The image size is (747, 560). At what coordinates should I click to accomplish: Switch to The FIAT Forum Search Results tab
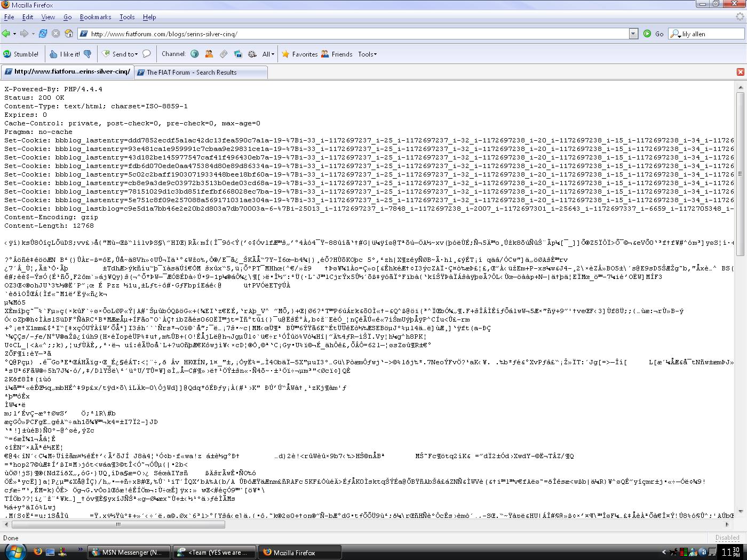point(200,72)
